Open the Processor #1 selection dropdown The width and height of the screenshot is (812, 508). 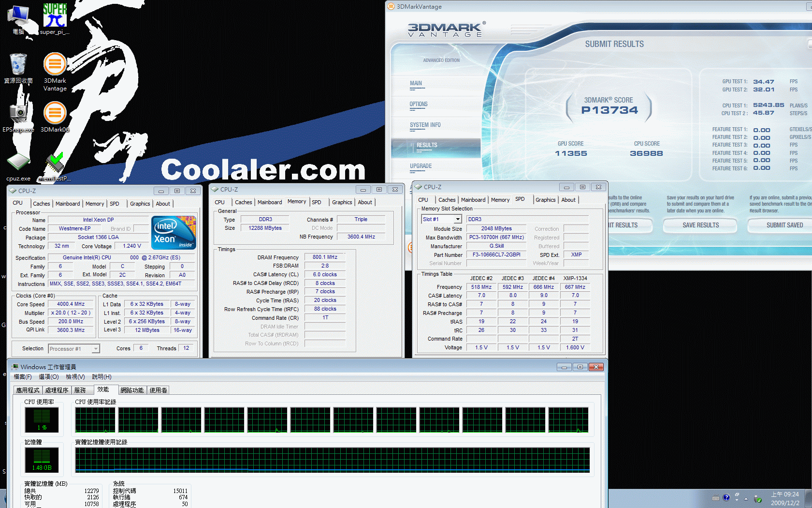pyautogui.click(x=74, y=348)
